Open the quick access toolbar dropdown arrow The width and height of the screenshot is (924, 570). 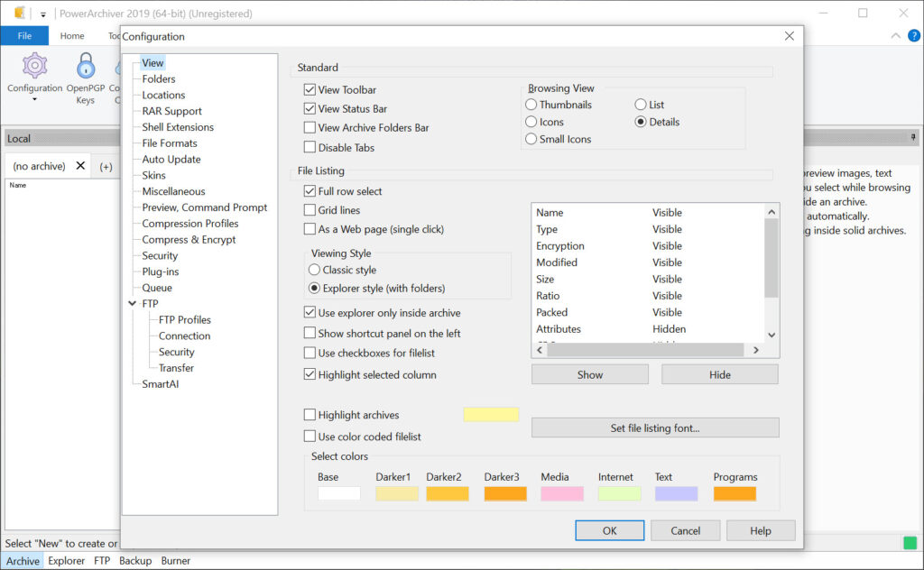click(x=43, y=14)
